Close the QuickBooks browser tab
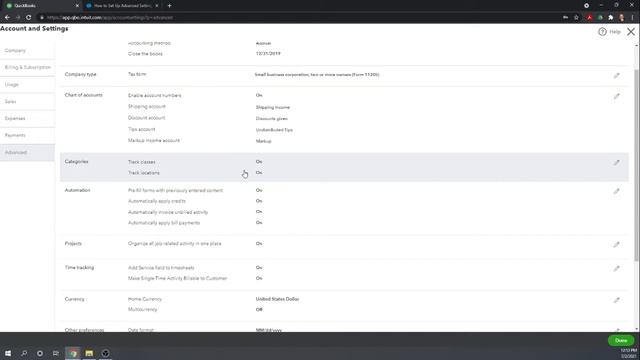Viewport: 640px width, 360px height. pyautogui.click(x=77, y=6)
